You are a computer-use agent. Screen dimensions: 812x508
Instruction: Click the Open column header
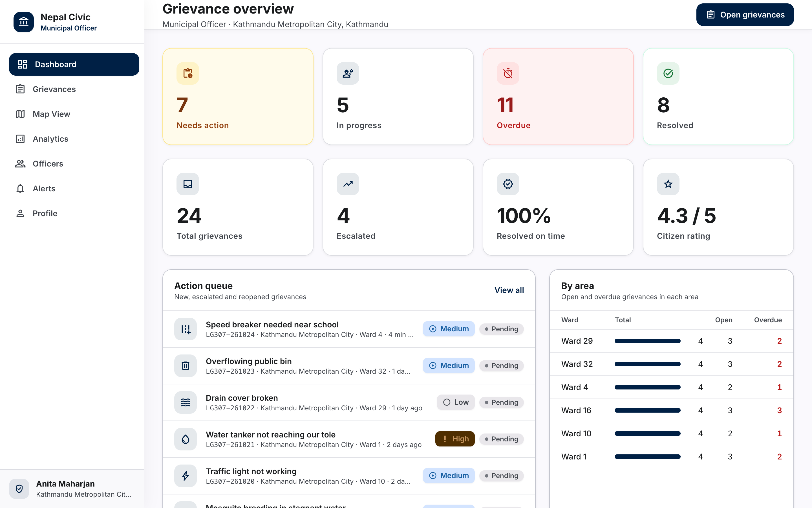[x=723, y=320]
